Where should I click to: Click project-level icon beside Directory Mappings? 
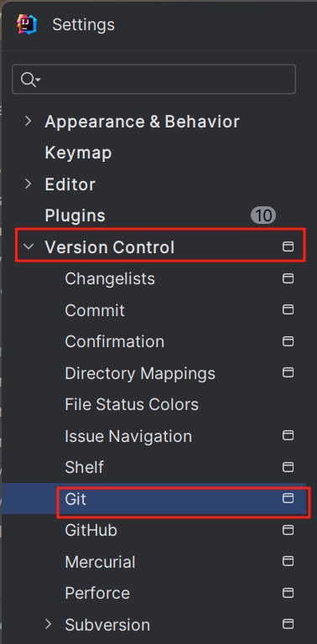click(x=288, y=372)
